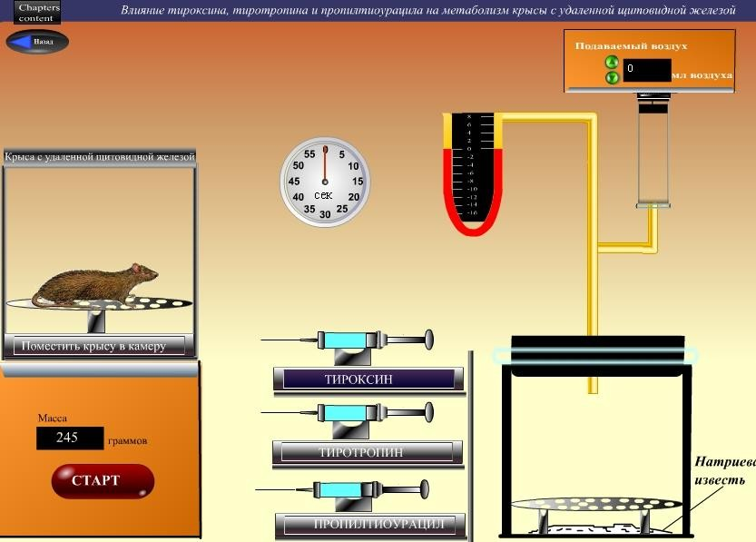Screen dimensions: 756x542
Task: Pick the thyroxine syringe above ТИРОКСИН
Action: 349,340
